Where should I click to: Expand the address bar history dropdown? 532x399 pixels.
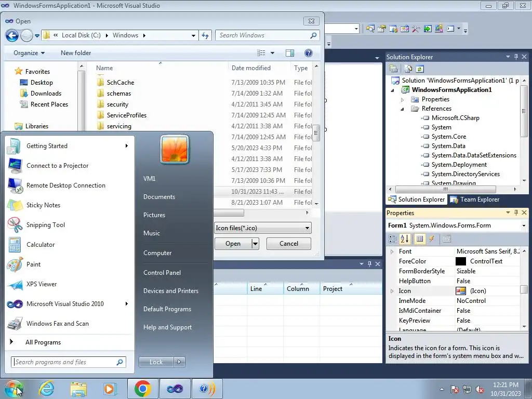pos(193,35)
